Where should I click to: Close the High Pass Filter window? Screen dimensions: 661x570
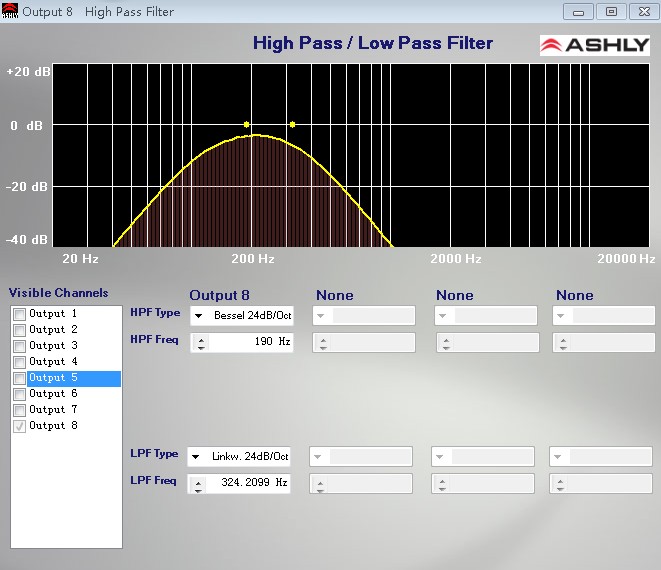pos(644,11)
